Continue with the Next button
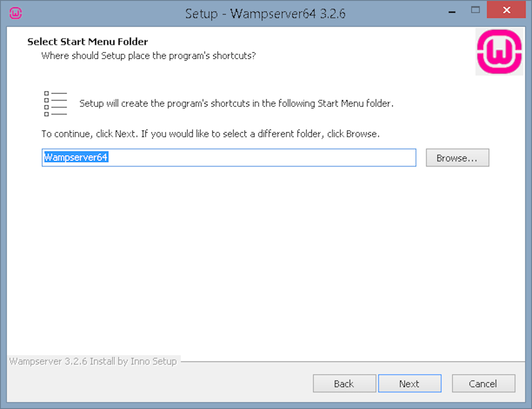The height and width of the screenshot is (409, 532). [x=409, y=384]
